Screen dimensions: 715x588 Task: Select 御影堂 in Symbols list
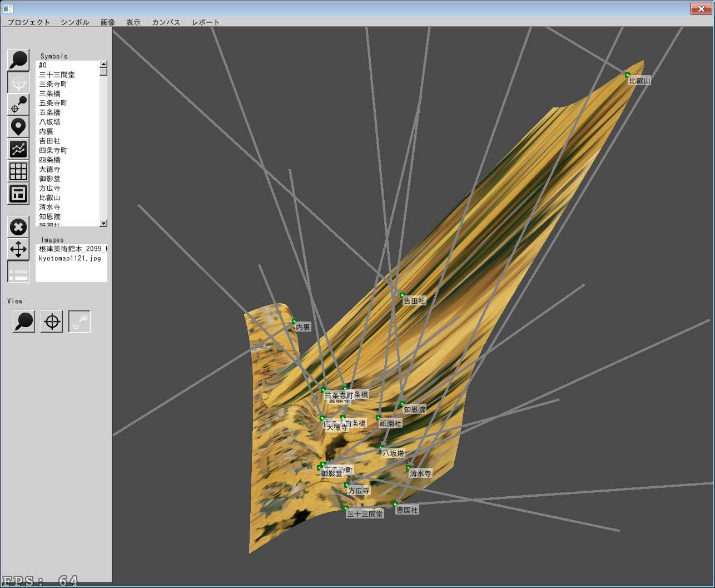[x=68, y=179]
